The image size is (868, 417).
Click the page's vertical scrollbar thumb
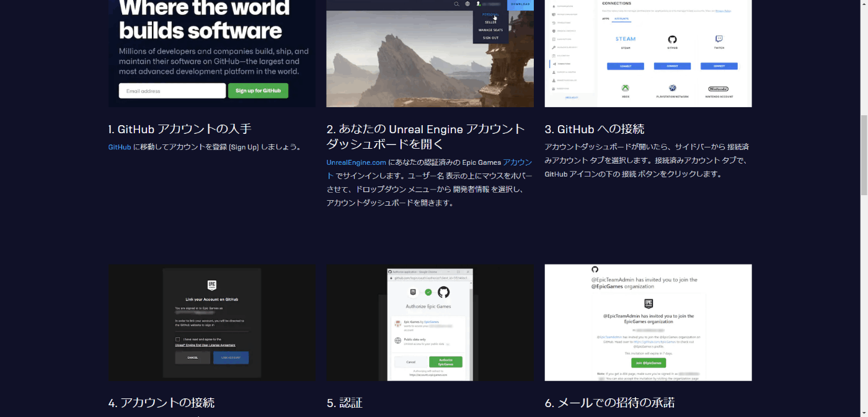click(x=863, y=155)
